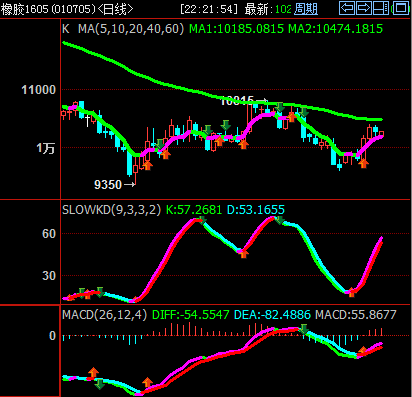Click the right arrow navigation icon
This screenshot has height=397, width=412.
pos(364,8)
